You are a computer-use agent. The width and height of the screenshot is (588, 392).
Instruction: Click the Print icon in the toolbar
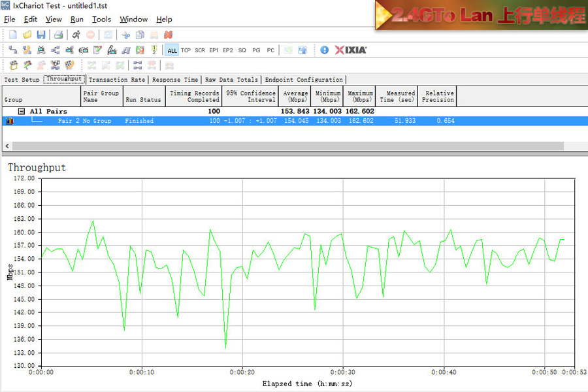tap(58, 35)
